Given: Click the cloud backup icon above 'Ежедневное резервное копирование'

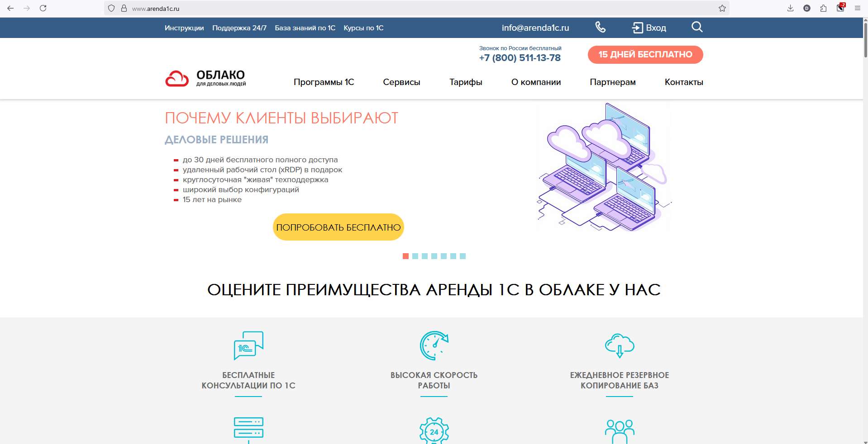Looking at the screenshot, I should click(619, 345).
